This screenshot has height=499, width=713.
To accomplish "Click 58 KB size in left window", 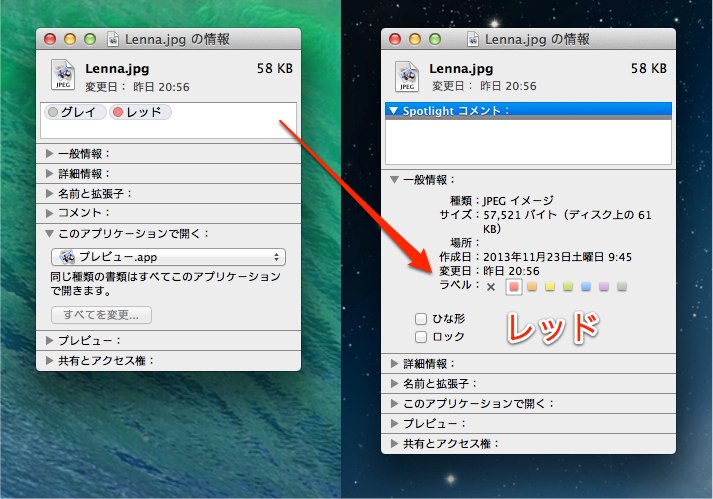I will [275, 69].
